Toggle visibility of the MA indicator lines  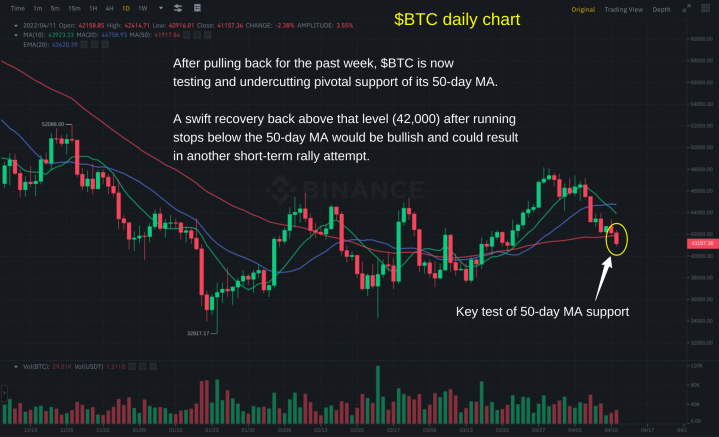pyautogui.click(x=187, y=35)
